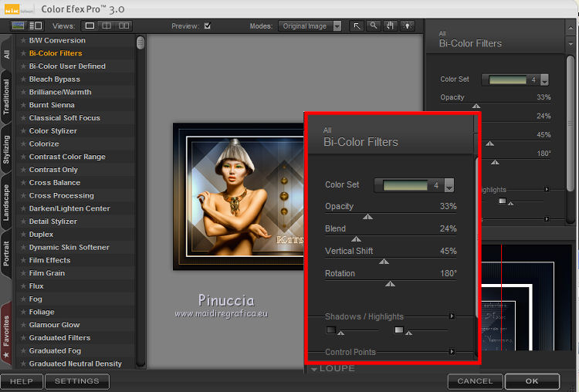The width and height of the screenshot is (579, 392).
Task: Toggle favorite star for Duplex
Action: pyautogui.click(x=23, y=234)
